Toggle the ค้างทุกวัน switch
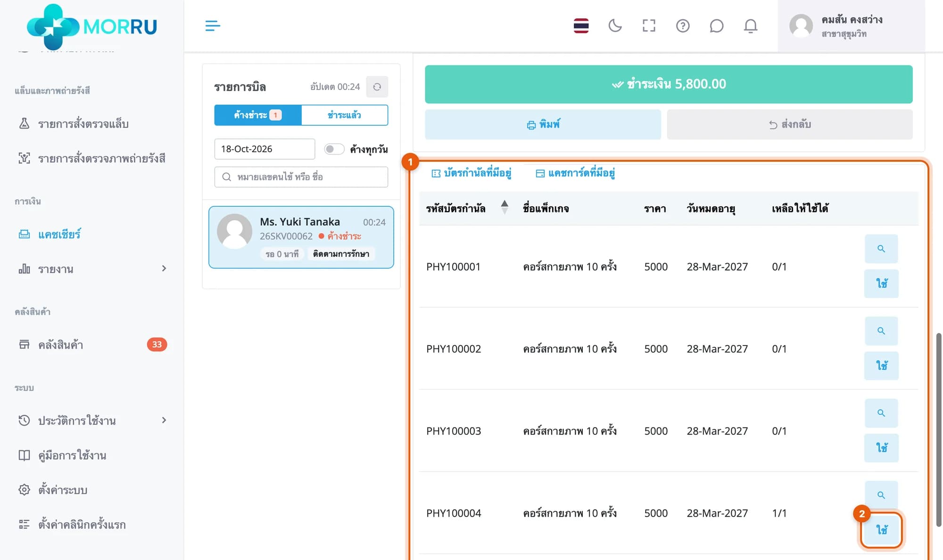Image resolution: width=943 pixels, height=560 pixels. (x=334, y=149)
